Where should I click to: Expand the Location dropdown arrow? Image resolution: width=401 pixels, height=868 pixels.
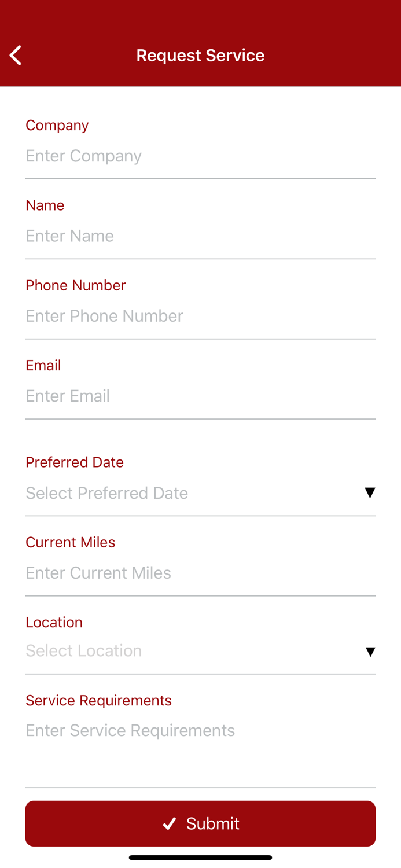(x=370, y=652)
